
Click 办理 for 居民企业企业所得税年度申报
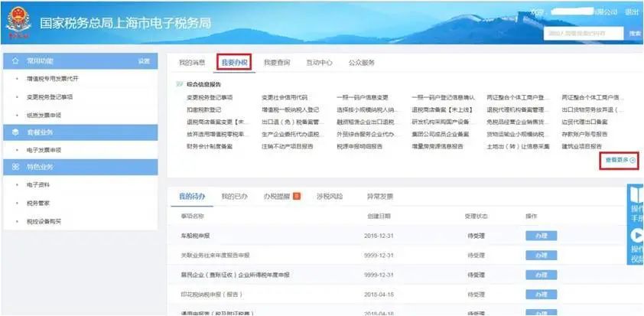click(x=542, y=275)
